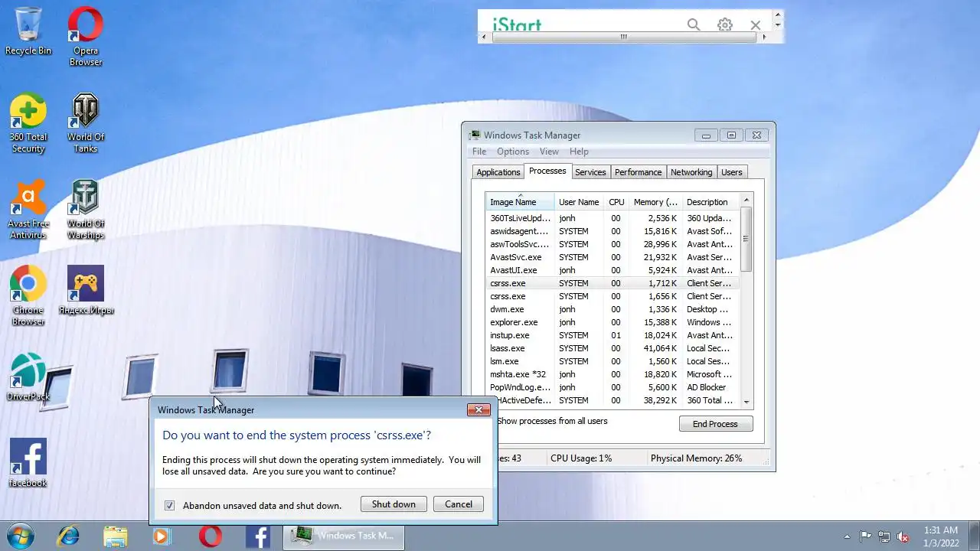
Task: Select the lsass.exe process row
Action: 612,348
